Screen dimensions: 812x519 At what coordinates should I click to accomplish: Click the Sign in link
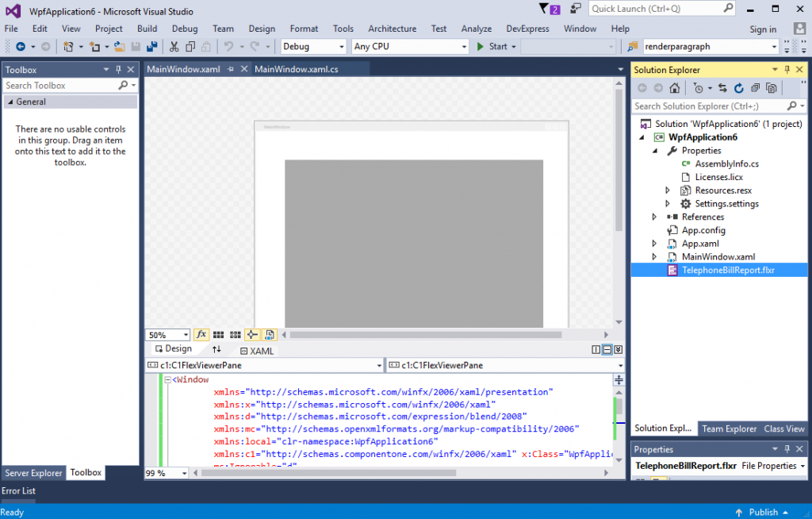[763, 29]
